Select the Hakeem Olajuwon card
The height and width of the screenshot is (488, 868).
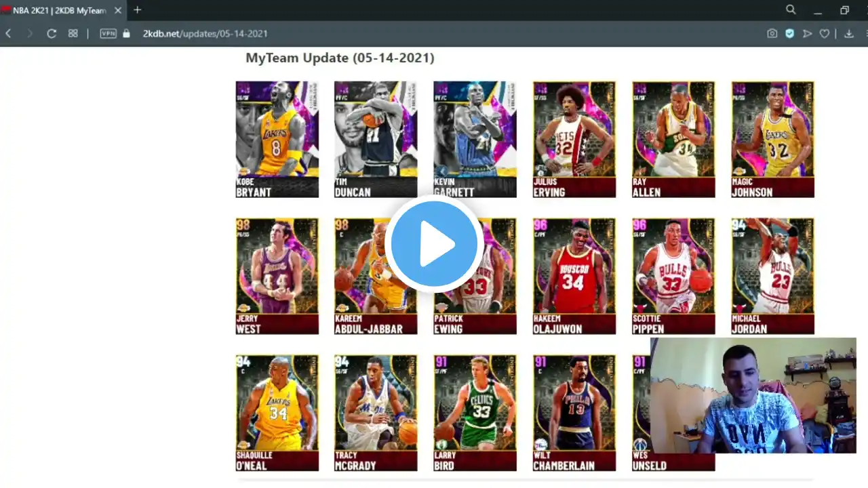click(574, 277)
